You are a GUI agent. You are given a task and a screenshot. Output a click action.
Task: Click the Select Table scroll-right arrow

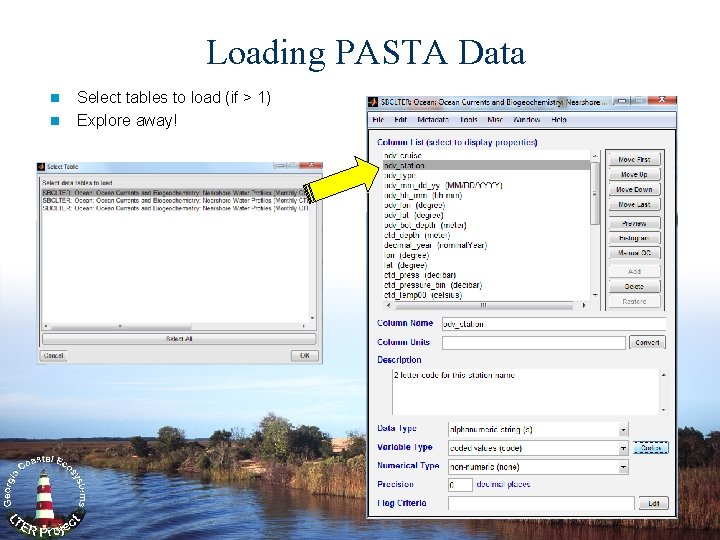304,326
